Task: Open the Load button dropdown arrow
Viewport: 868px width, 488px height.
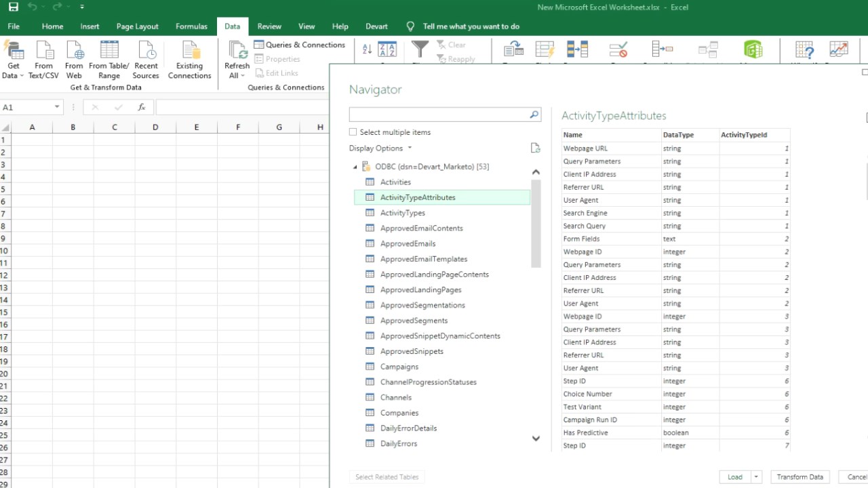Action: (757, 477)
